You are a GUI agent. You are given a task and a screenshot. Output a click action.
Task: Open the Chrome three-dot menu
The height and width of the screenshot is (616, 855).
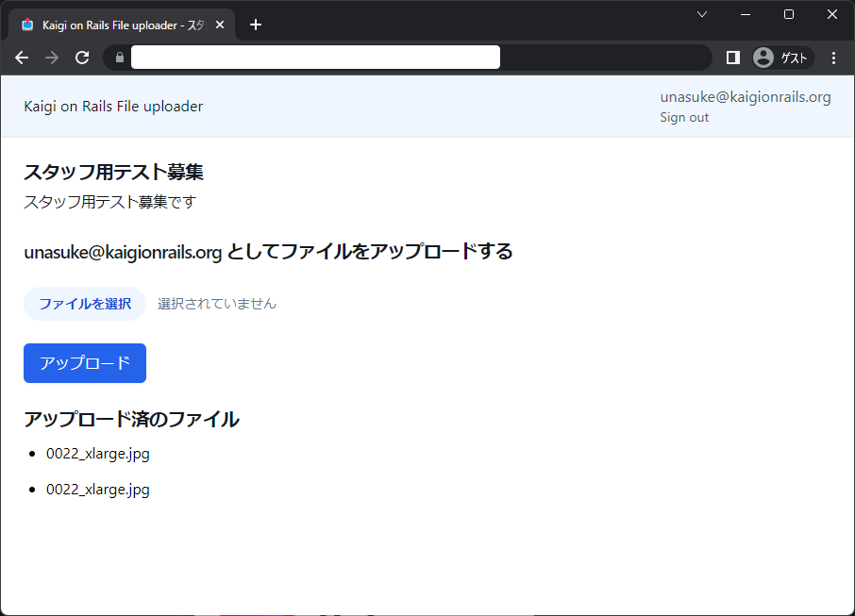pyautogui.click(x=833, y=58)
